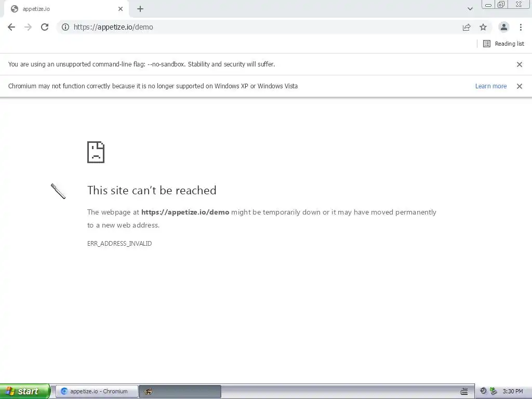Image resolution: width=532 pixels, height=399 pixels.
Task: Select the ERR_ADDRESS_INVALID error text
Action: tap(119, 244)
